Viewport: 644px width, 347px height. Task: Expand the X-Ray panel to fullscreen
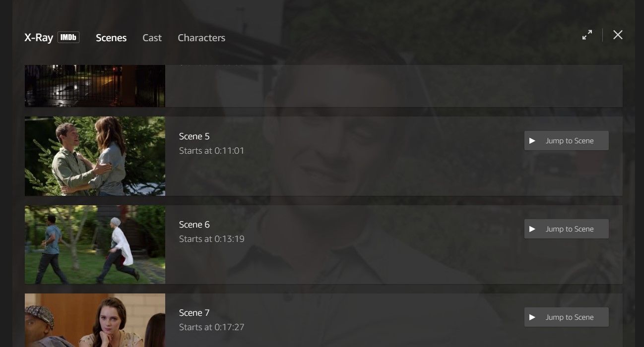pyautogui.click(x=587, y=35)
